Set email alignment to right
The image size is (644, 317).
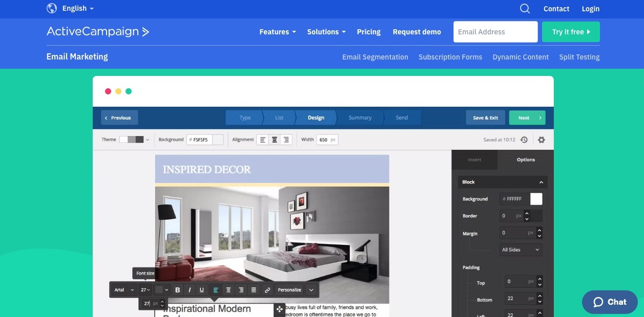286,140
